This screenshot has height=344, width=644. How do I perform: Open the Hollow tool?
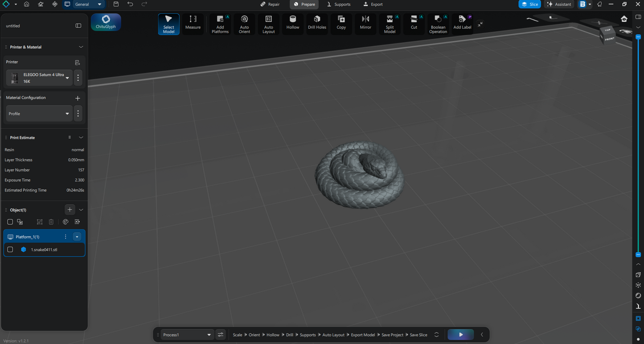coord(293,24)
